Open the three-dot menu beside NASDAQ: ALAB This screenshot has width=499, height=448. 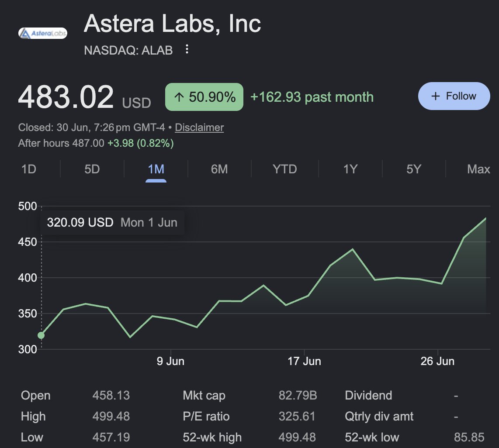(x=187, y=49)
